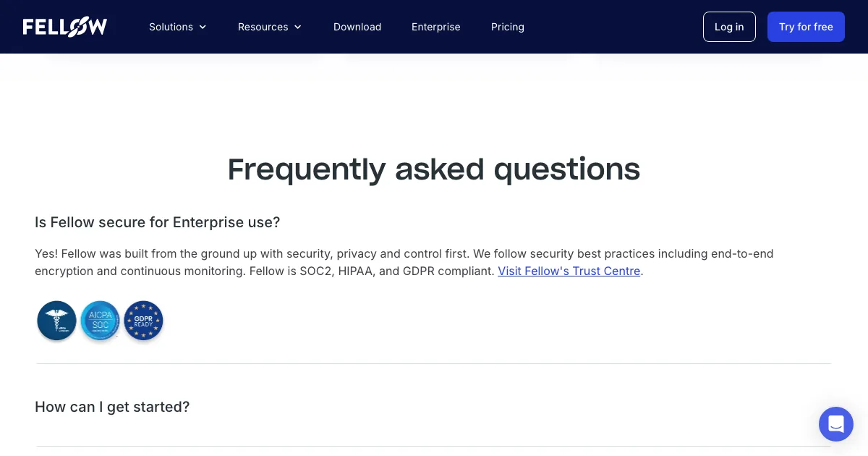Click the Try for free button

[806, 27]
